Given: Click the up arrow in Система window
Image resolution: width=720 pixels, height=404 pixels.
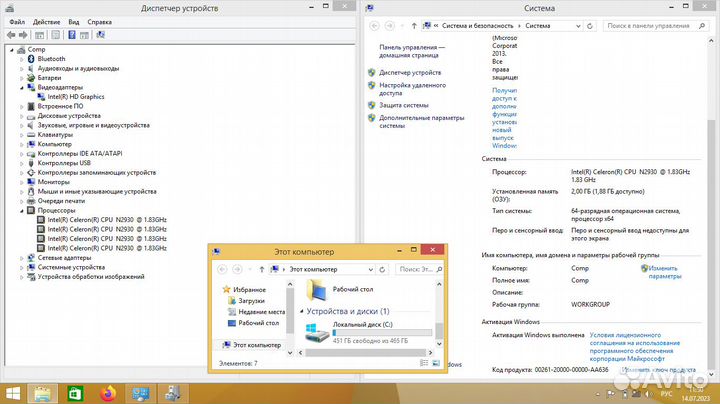Looking at the screenshot, I should tap(414, 26).
